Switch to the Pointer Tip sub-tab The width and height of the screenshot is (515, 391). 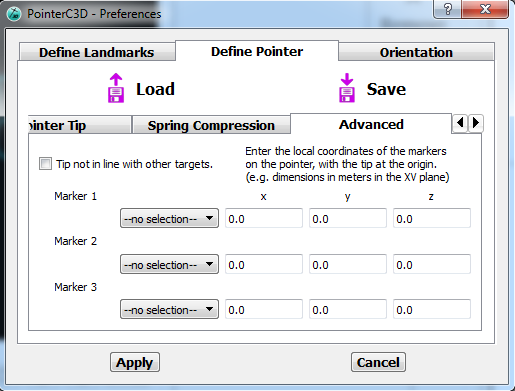(79, 125)
